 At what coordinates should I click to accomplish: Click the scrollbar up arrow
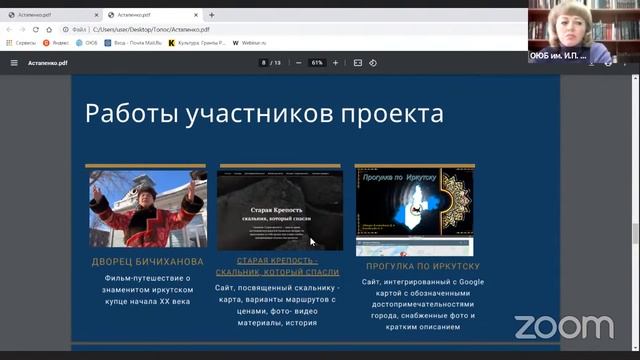[x=636, y=78]
